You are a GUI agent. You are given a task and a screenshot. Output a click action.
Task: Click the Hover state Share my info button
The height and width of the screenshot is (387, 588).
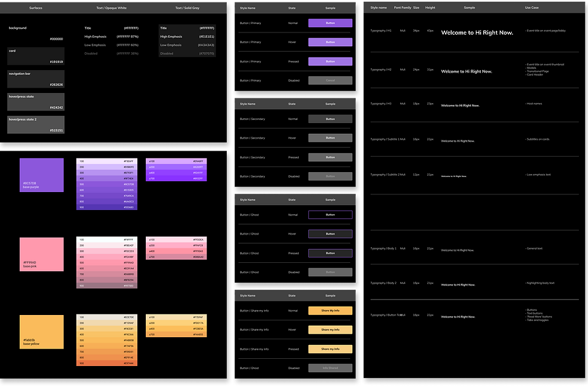330,329
